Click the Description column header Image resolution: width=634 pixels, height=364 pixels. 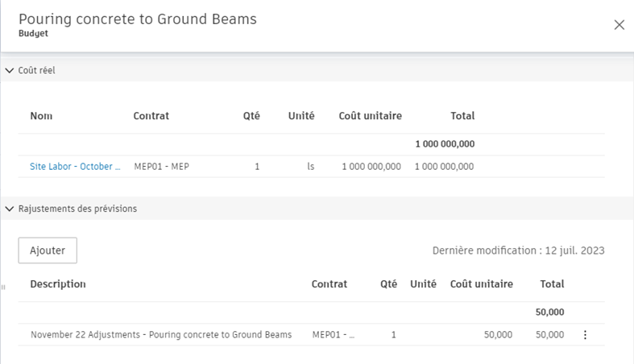[x=58, y=284]
